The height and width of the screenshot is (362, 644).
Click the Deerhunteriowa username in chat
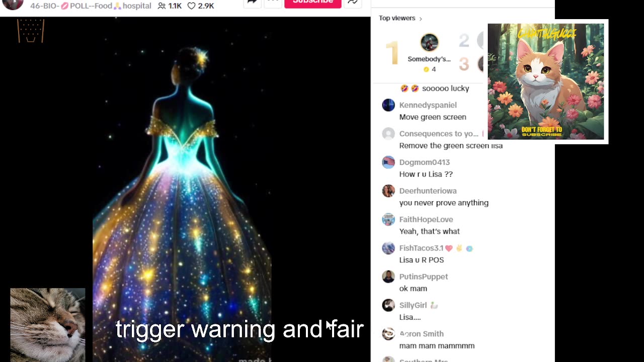tap(428, 191)
